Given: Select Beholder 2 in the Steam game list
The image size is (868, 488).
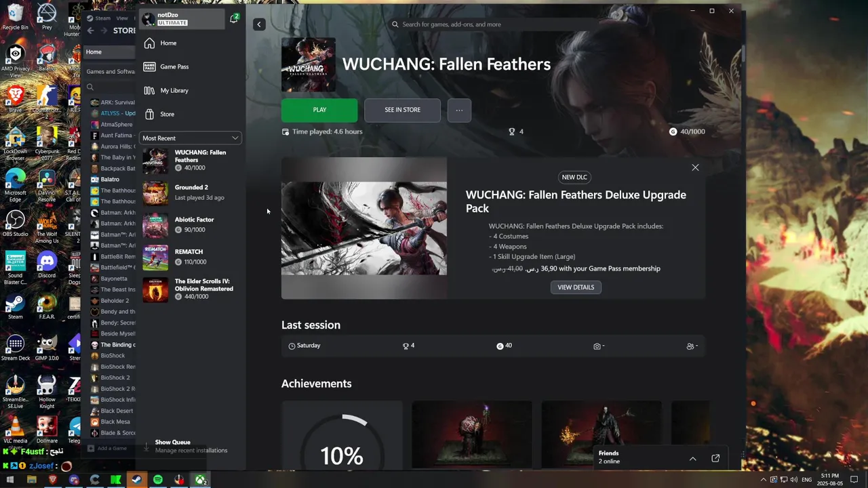Looking at the screenshot, I should (114, 301).
